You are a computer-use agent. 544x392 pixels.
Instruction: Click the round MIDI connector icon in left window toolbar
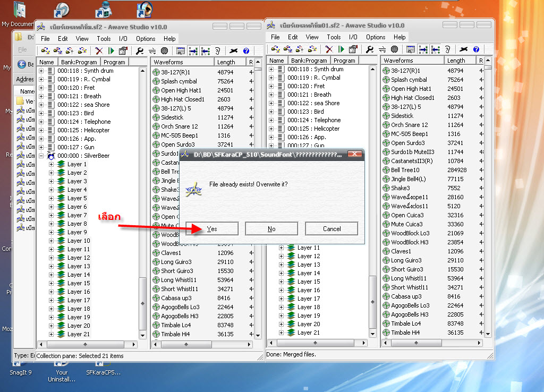pyautogui.click(x=165, y=51)
